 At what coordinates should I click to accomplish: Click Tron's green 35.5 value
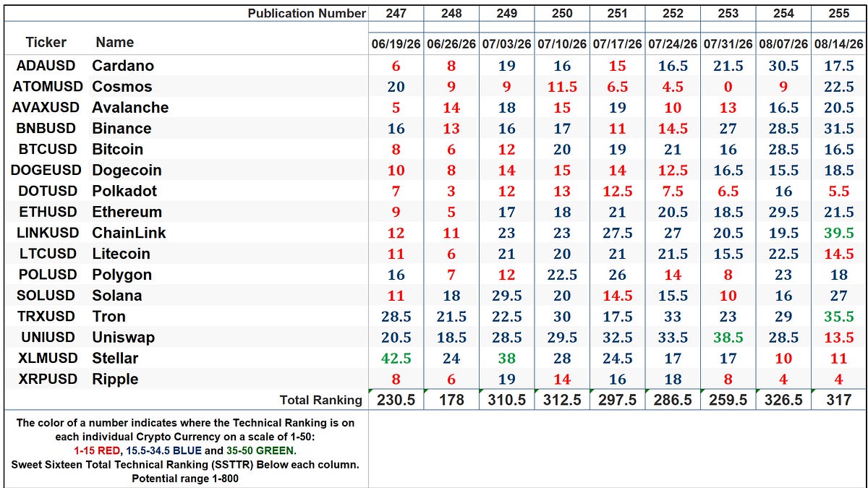click(x=839, y=317)
